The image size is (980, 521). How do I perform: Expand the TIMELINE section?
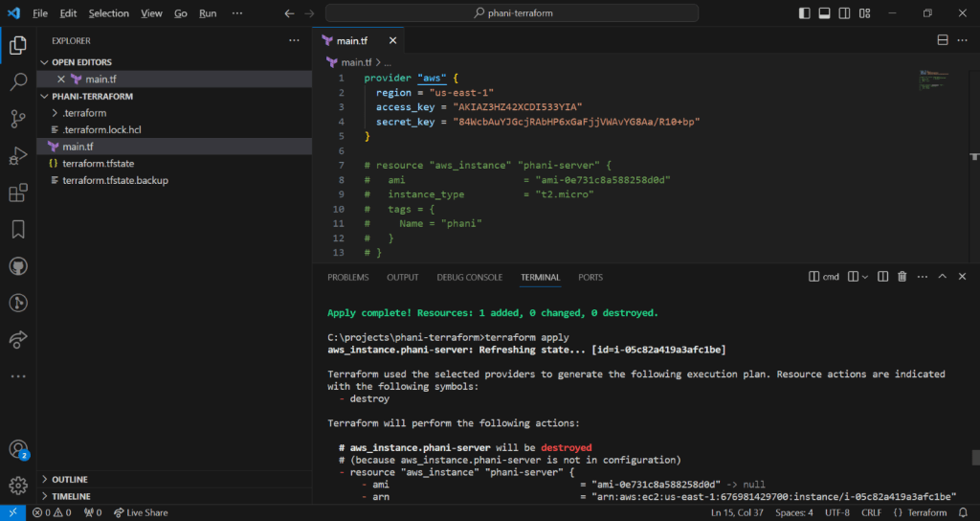tap(71, 496)
